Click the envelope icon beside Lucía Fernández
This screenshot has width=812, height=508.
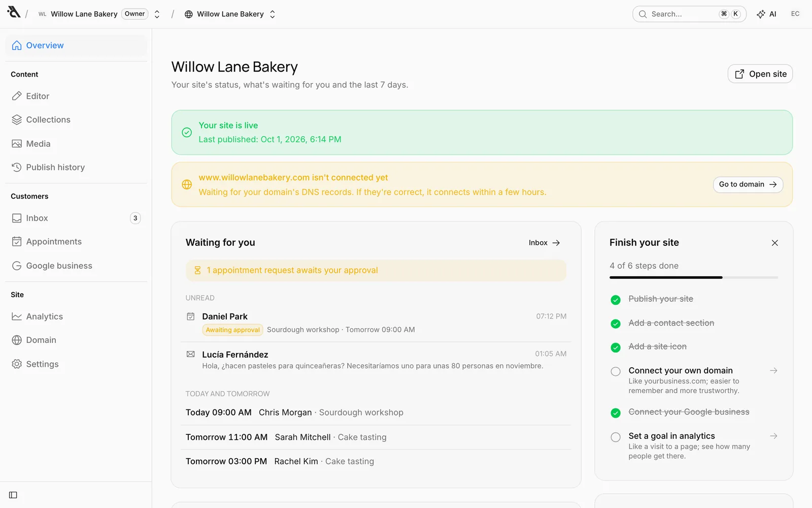pyautogui.click(x=191, y=354)
